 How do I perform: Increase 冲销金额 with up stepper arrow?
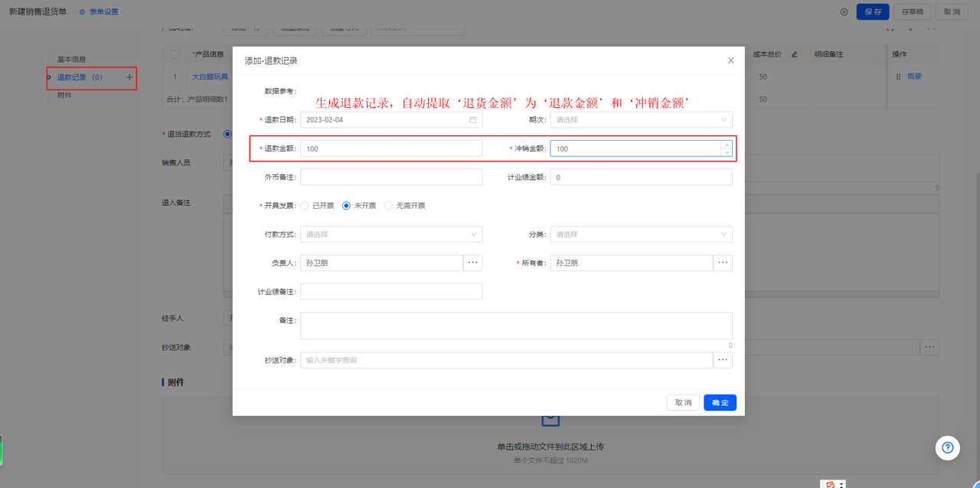[x=727, y=145]
